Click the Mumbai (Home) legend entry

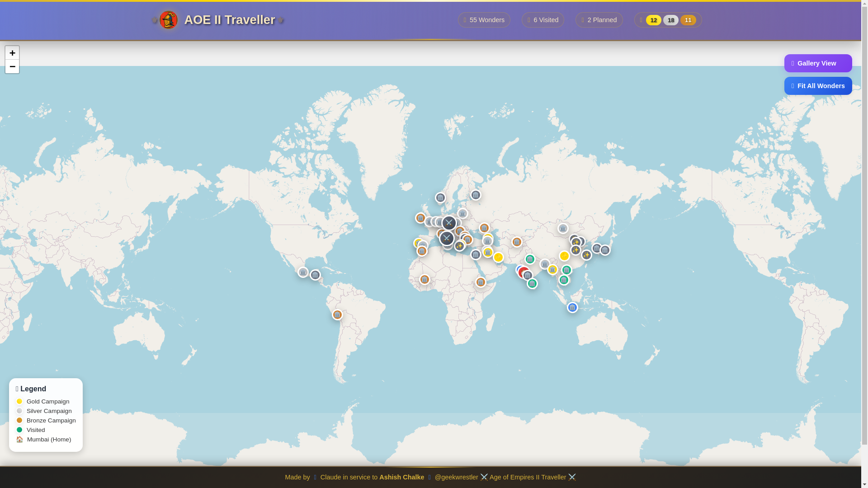tap(44, 439)
